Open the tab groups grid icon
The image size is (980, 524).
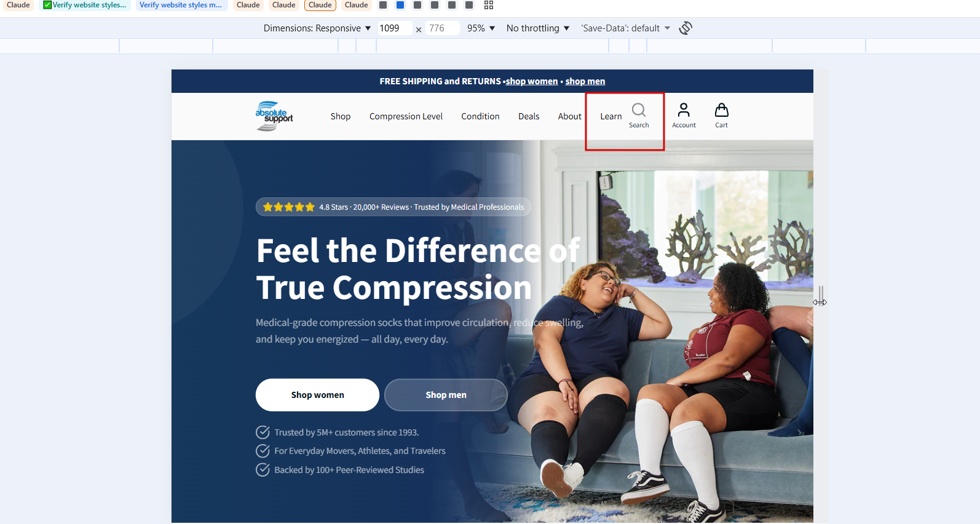pyautogui.click(x=489, y=5)
